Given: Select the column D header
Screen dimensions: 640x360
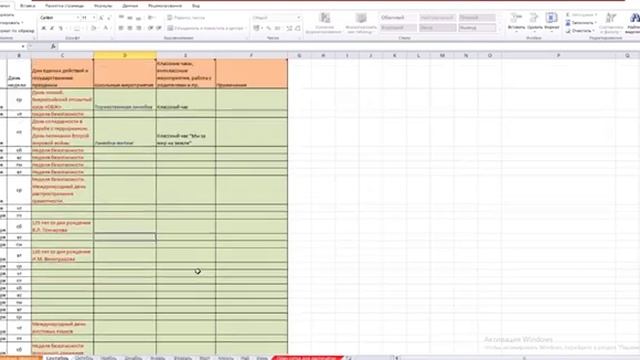Looking at the screenshot, I should point(125,55).
